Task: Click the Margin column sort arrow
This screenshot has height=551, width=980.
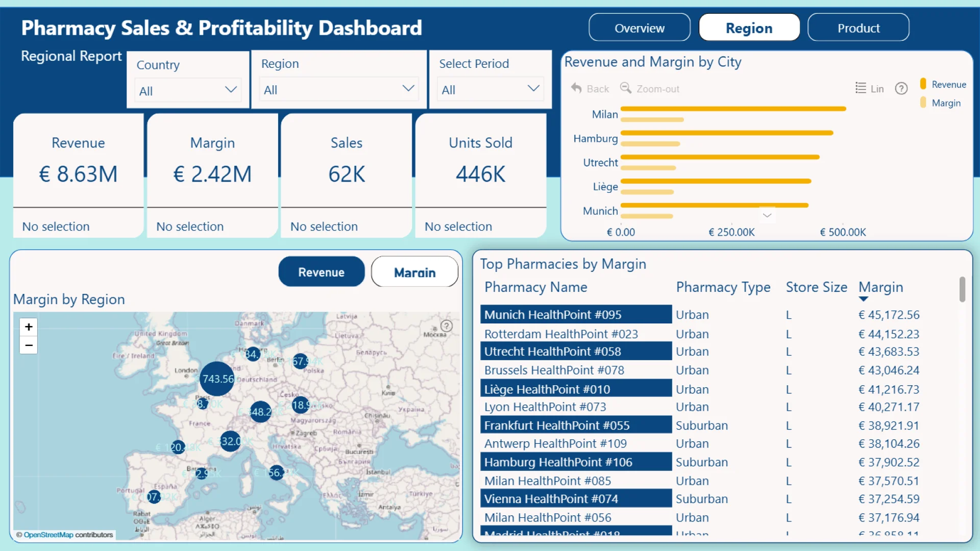Action: tap(863, 299)
